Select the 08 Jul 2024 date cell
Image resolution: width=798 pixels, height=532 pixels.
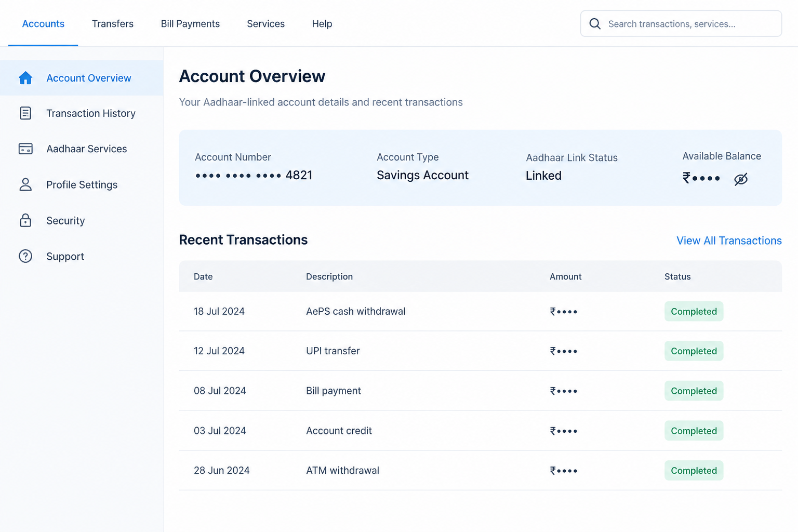220,391
